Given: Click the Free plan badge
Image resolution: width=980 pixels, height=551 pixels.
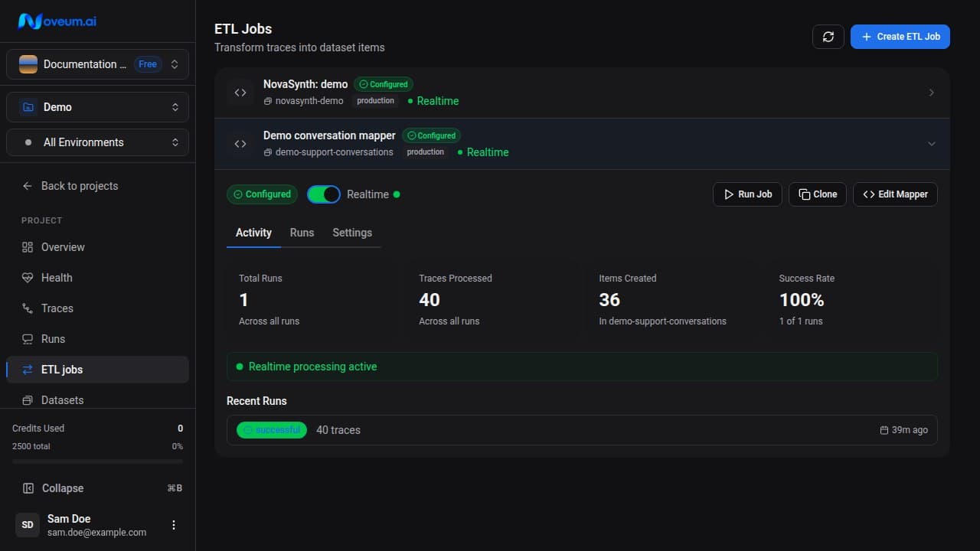Looking at the screenshot, I should click(148, 64).
